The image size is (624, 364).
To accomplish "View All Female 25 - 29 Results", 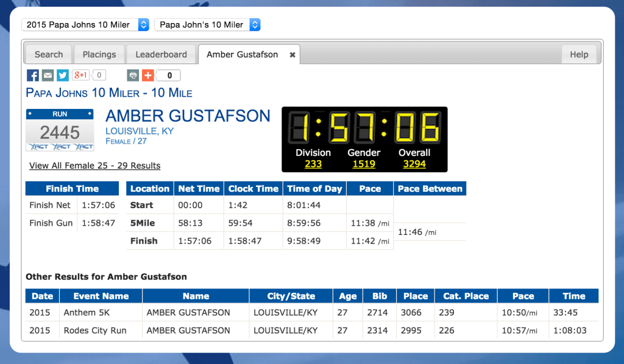I will [94, 166].
